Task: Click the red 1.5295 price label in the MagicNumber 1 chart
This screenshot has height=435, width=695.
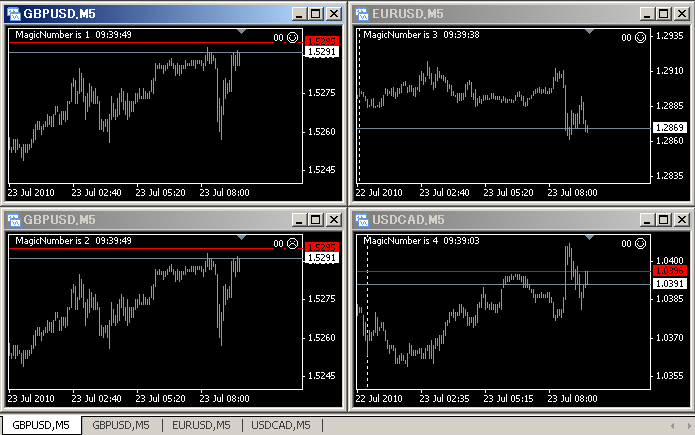Action: [322, 41]
